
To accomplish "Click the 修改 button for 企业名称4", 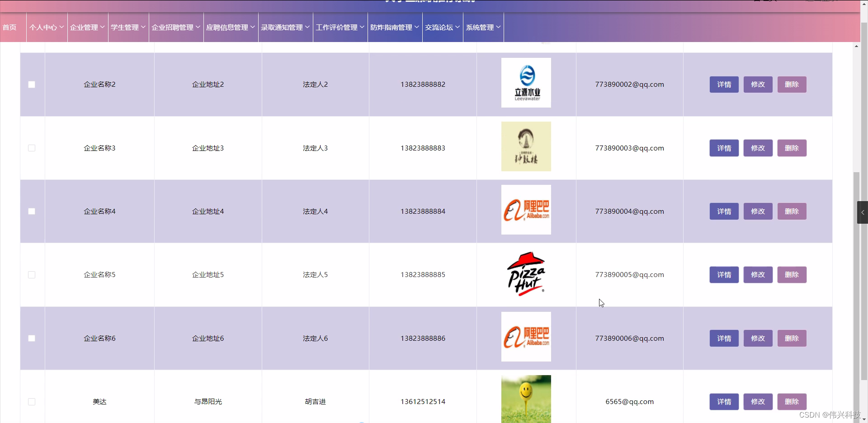I will pyautogui.click(x=757, y=211).
